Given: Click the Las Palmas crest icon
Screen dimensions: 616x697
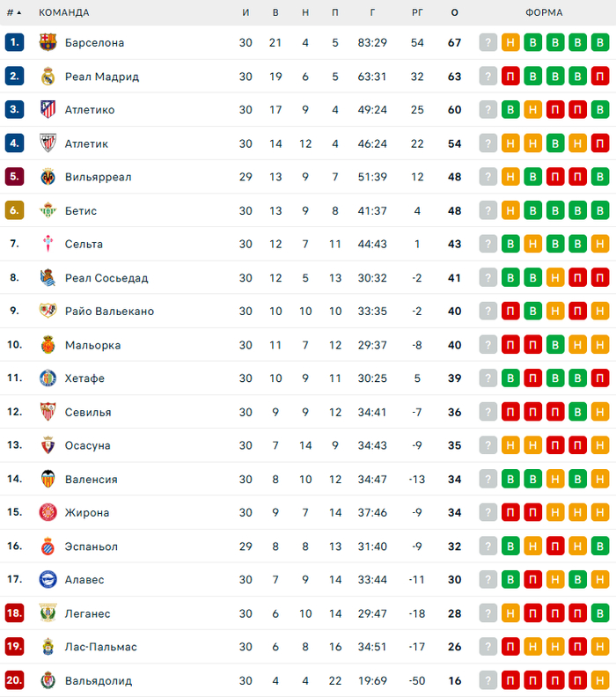Looking at the screenshot, I should point(48,647).
